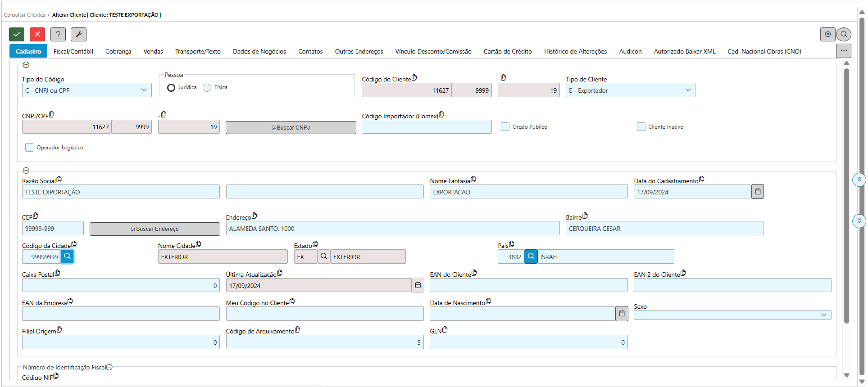Toggle the Cliente Inativo checkbox
Image resolution: width=868 pixels, height=387 pixels.
click(641, 127)
